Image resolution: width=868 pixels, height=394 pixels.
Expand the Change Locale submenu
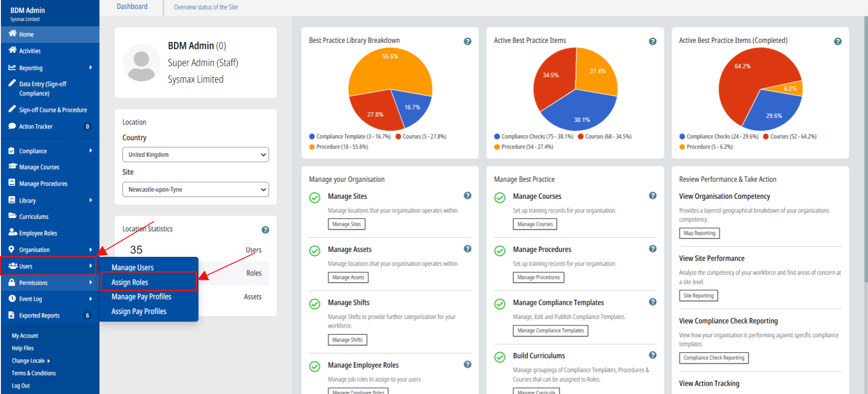point(31,361)
